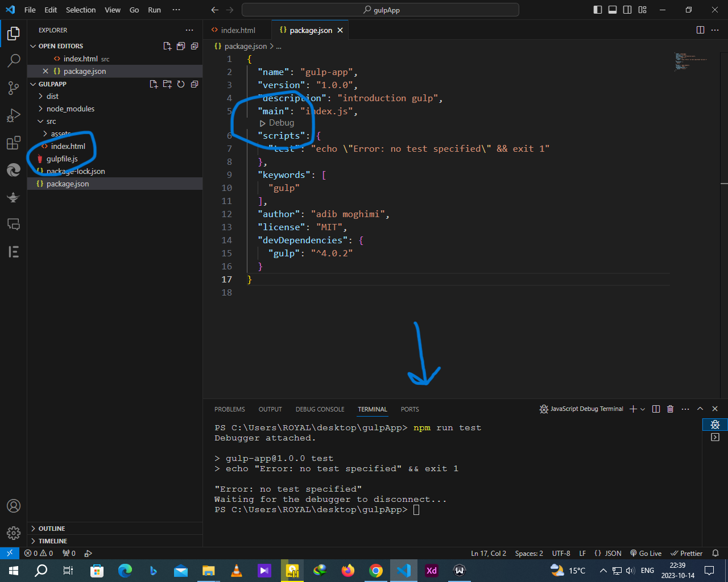728x582 pixels.
Task: Click Go Live in status bar
Action: tap(646, 553)
